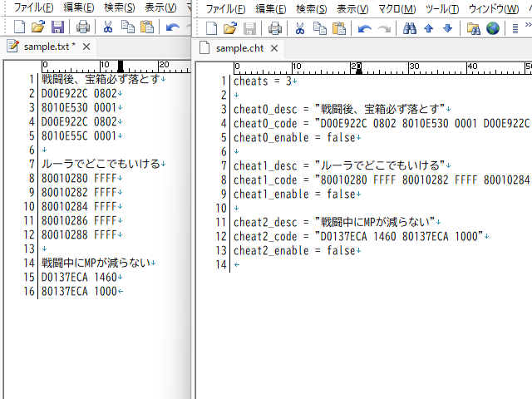532x399 pixels.
Task: Open the ツール(T) menu
Action: (442, 9)
